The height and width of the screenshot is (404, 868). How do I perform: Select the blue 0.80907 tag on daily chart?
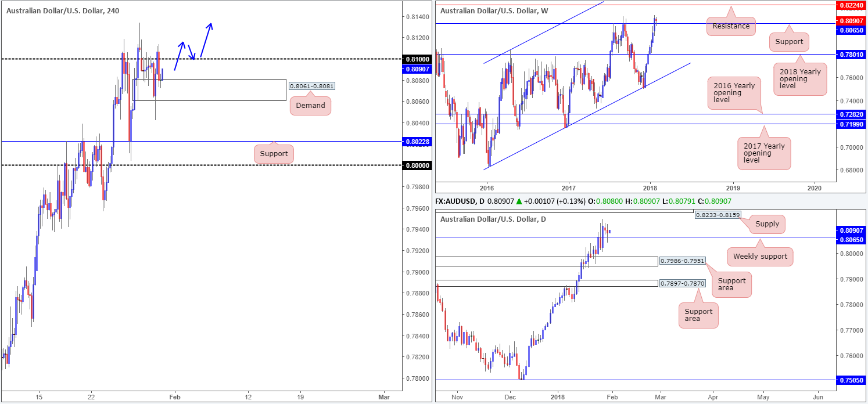[x=850, y=230]
